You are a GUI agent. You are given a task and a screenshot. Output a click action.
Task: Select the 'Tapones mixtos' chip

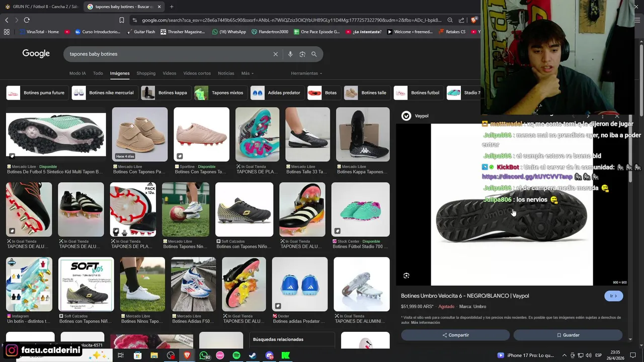pos(220,93)
